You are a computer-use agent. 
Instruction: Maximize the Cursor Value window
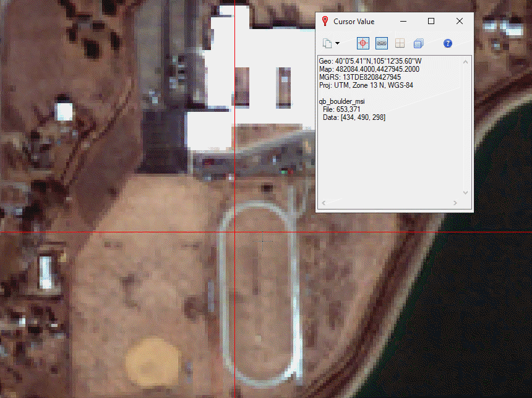click(431, 21)
